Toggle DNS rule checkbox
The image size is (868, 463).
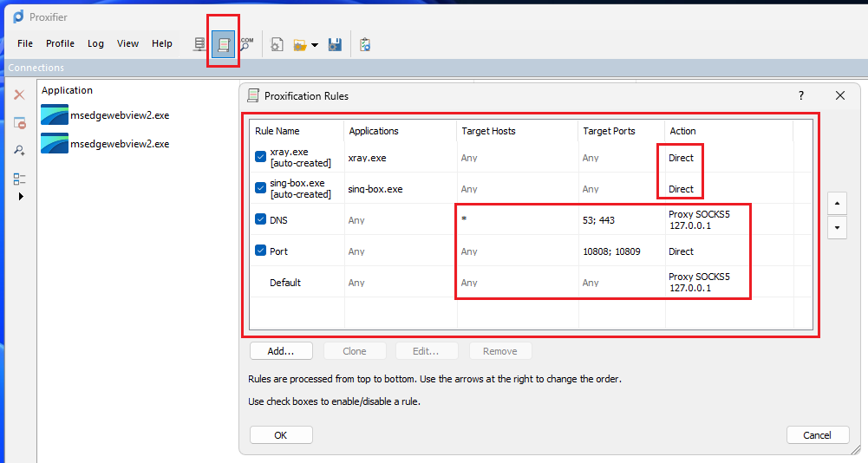pos(261,218)
